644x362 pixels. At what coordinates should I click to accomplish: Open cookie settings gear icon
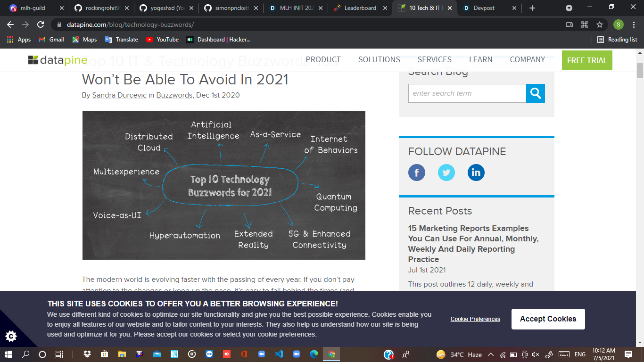point(11,336)
